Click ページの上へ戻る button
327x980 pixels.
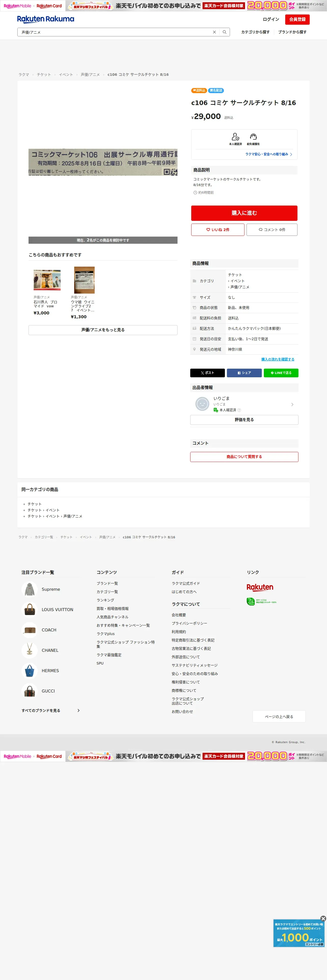tap(279, 717)
